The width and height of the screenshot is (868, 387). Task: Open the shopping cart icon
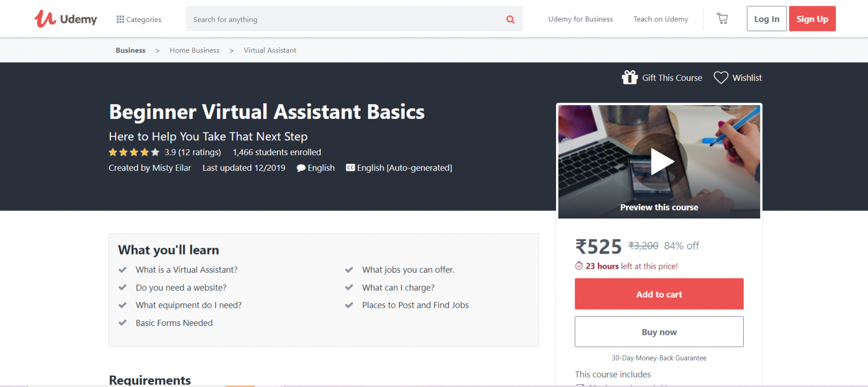[x=722, y=19]
